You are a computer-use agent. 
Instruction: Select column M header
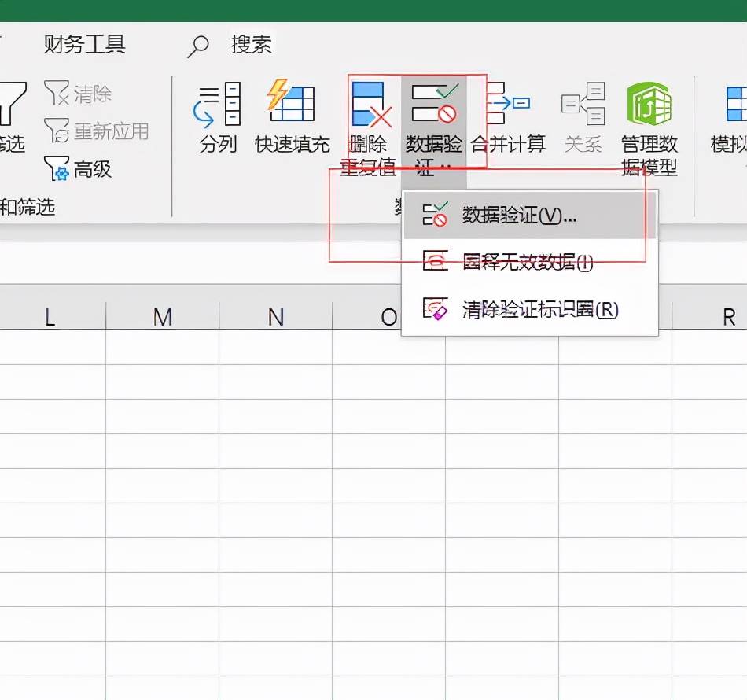point(163,316)
